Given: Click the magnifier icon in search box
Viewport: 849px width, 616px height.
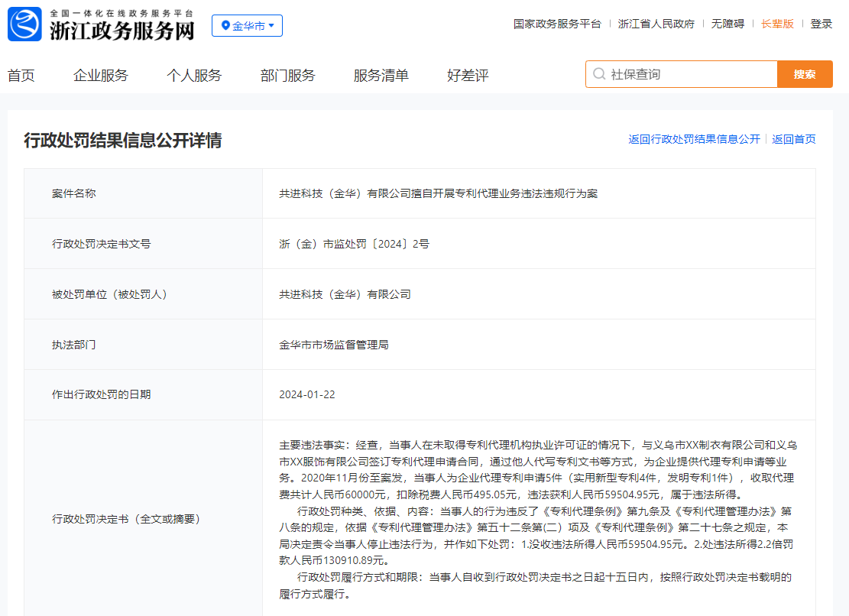Looking at the screenshot, I should click(599, 74).
